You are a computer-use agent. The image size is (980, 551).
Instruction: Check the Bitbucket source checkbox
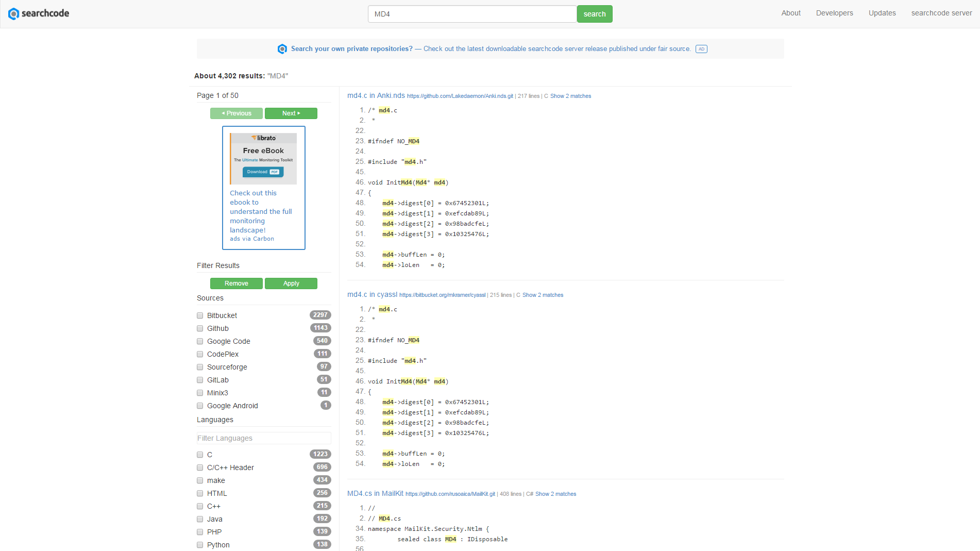pos(200,315)
